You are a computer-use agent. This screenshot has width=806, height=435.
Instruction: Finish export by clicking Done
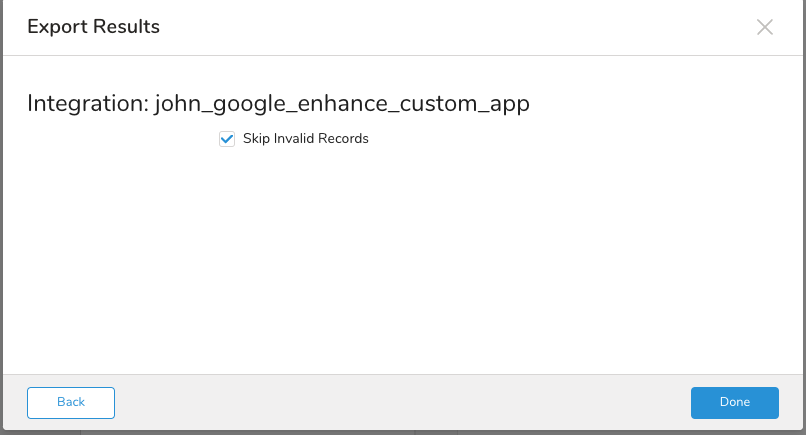(x=734, y=402)
